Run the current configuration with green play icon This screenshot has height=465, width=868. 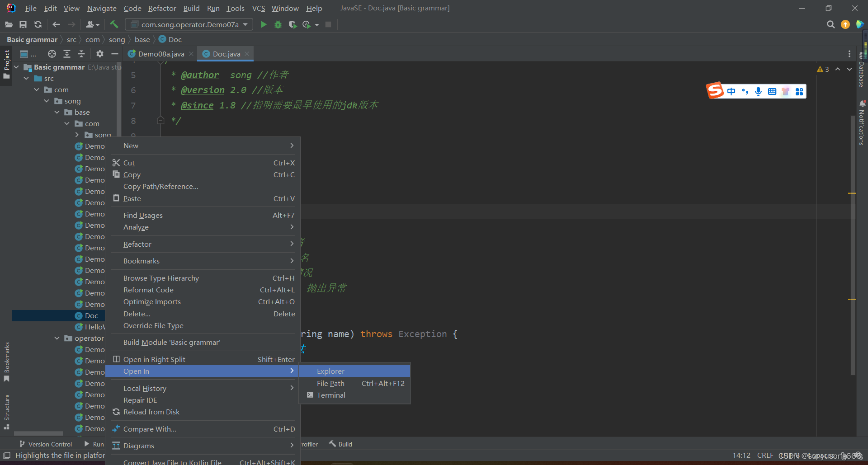264,24
